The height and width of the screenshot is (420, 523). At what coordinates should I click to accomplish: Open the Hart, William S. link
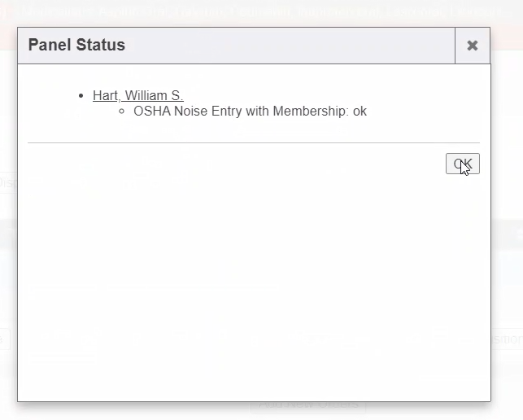pyautogui.click(x=137, y=95)
